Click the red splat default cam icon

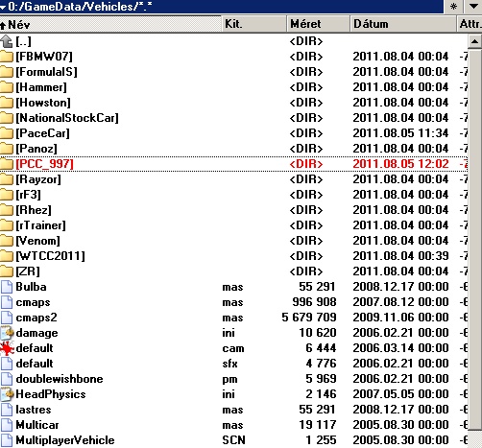(x=7, y=348)
